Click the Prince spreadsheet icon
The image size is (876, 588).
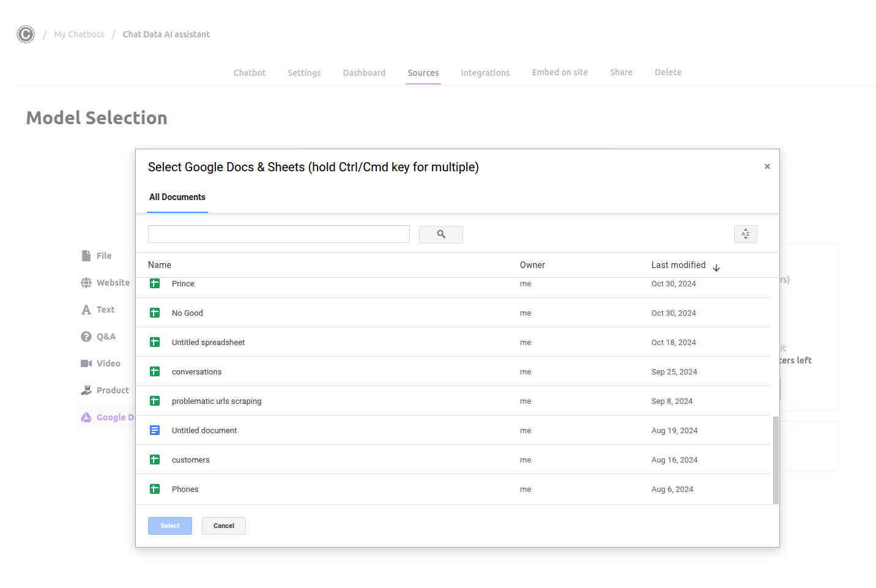(x=155, y=283)
